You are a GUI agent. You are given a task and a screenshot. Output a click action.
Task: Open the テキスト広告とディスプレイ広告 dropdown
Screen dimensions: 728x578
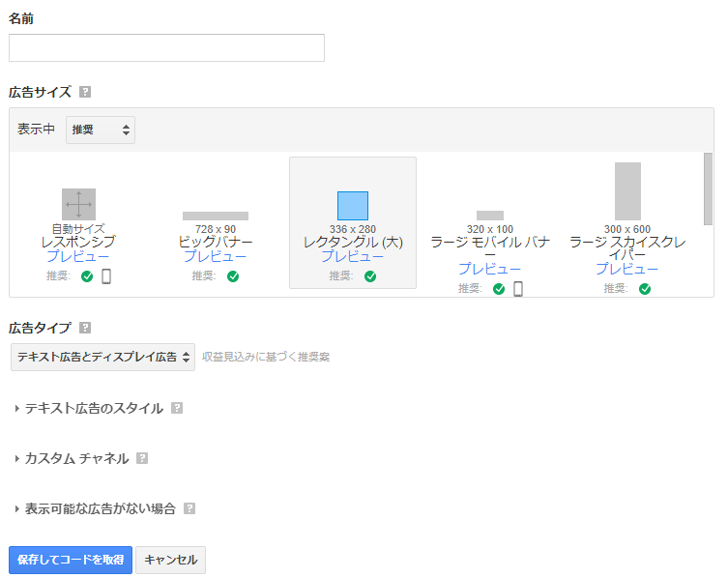[x=102, y=357]
